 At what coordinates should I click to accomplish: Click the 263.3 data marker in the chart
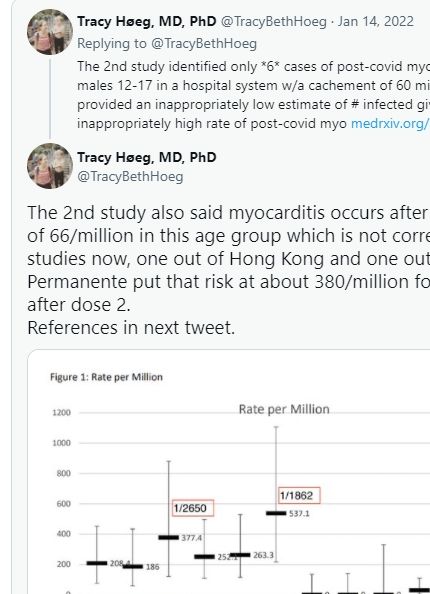(x=240, y=555)
